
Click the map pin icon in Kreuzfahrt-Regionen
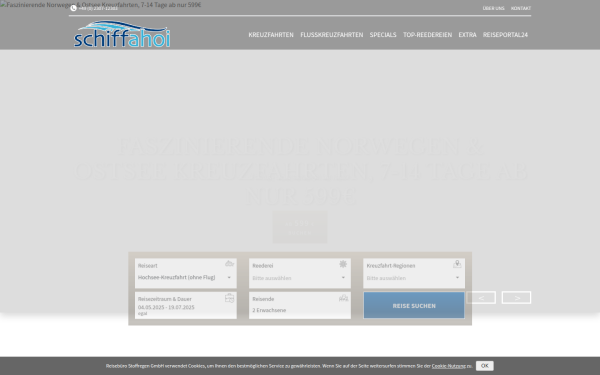[x=457, y=264]
